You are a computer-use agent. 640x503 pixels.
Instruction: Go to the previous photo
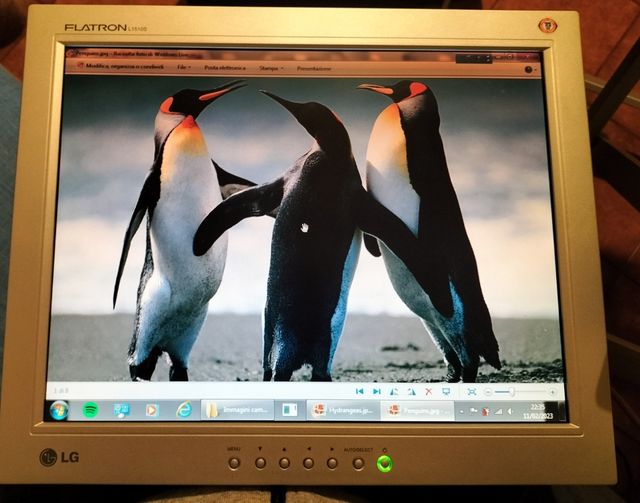360,392
